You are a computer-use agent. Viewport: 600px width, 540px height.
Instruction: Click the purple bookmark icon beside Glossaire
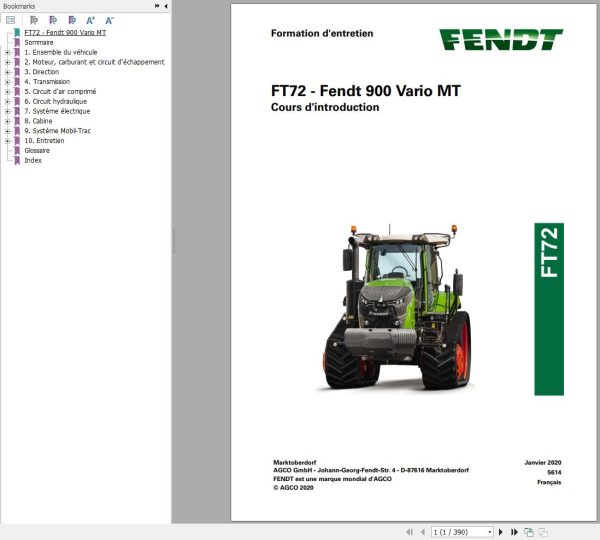coord(17,150)
